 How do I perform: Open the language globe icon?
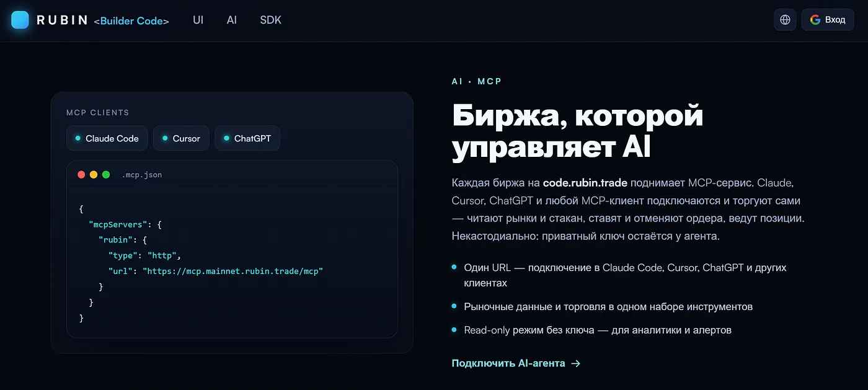pyautogui.click(x=785, y=20)
